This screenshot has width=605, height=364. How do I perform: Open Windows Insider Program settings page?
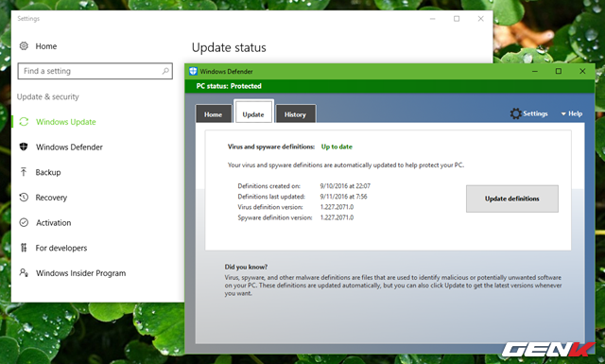[80, 273]
